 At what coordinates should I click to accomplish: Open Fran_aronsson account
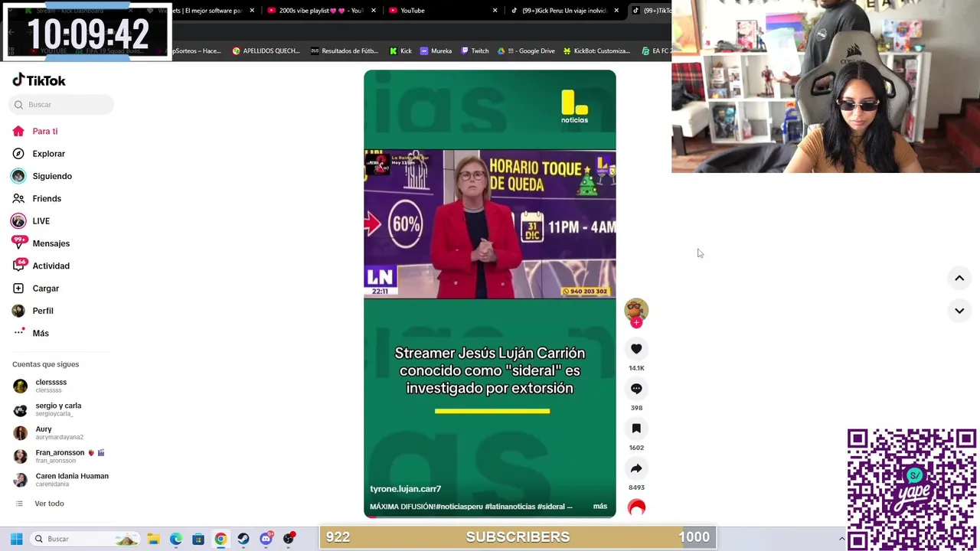(x=59, y=456)
